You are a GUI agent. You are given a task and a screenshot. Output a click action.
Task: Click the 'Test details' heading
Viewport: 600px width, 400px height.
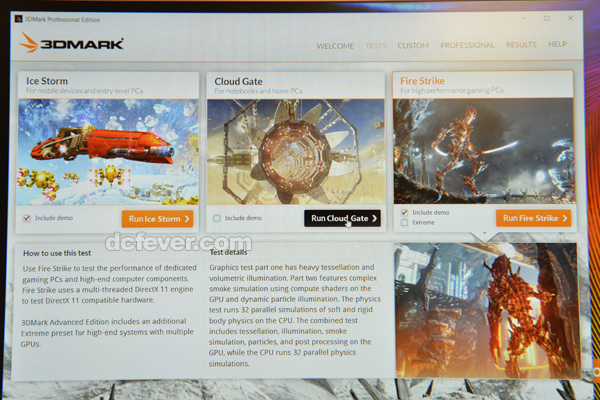point(228,252)
